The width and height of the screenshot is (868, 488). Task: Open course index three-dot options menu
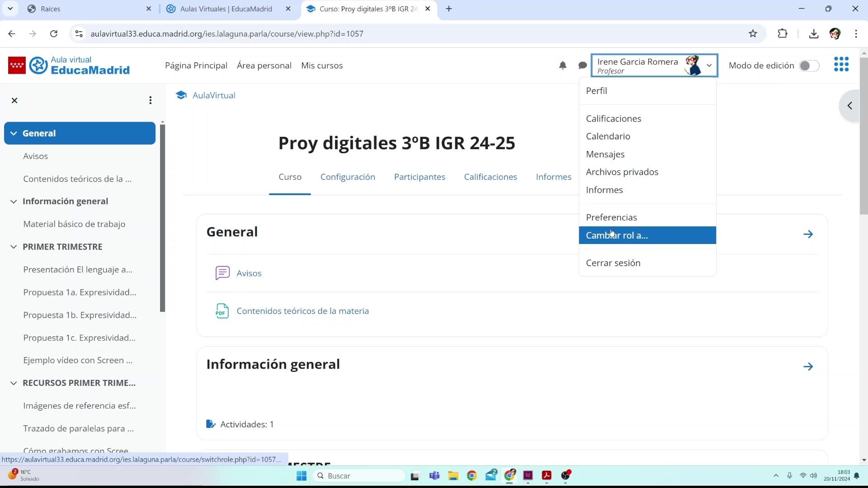pos(150,100)
